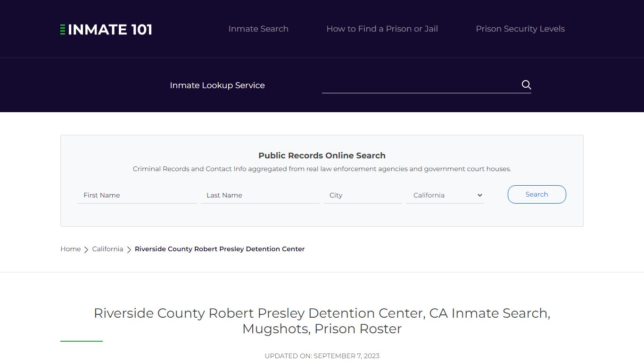
Task: Click the Public Records Online Search heading
Action: tap(322, 156)
